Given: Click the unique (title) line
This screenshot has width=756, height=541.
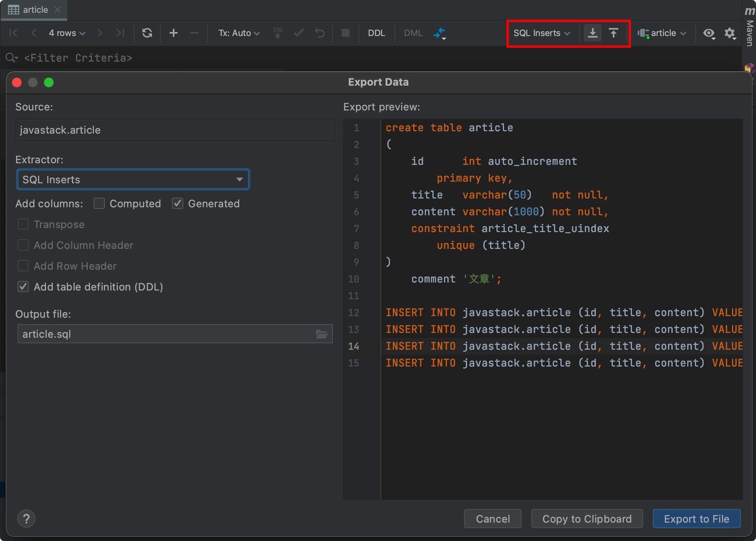Looking at the screenshot, I should point(481,245).
